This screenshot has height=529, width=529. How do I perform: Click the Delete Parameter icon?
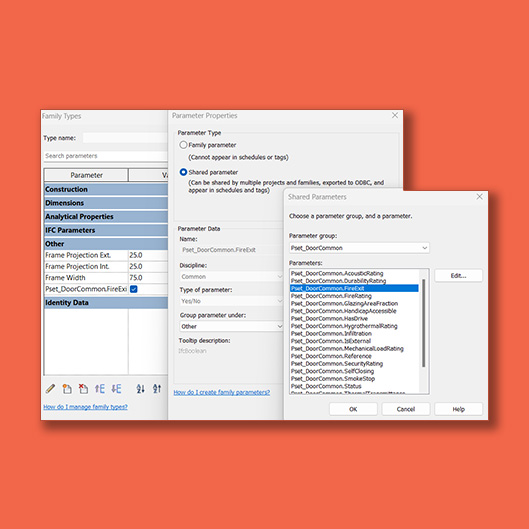tap(83, 389)
